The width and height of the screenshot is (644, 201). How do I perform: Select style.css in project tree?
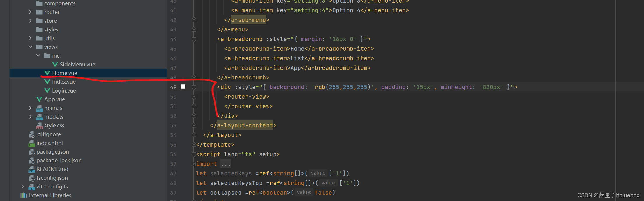54,125
